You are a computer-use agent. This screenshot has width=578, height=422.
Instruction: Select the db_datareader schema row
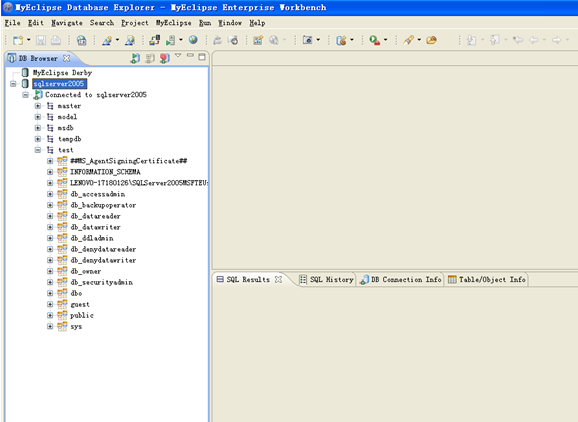click(95, 216)
